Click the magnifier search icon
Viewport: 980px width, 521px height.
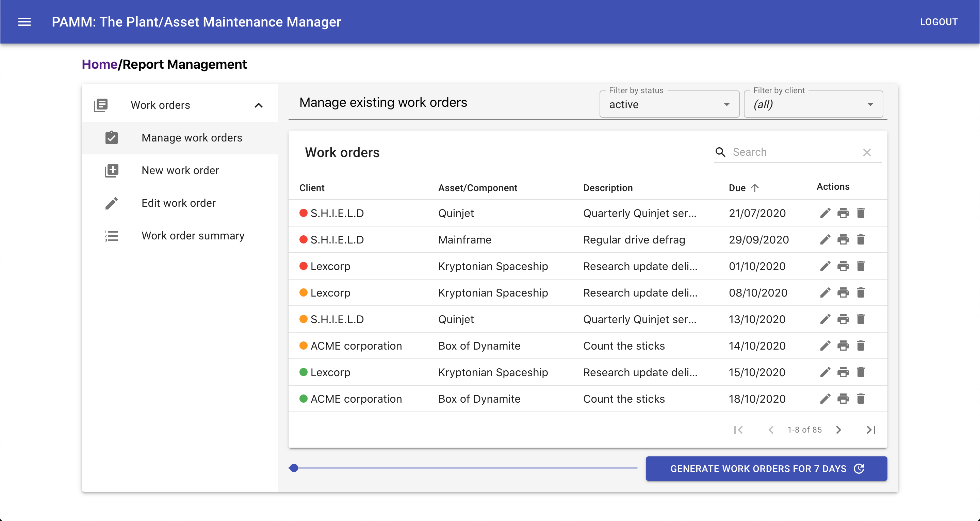click(x=720, y=152)
